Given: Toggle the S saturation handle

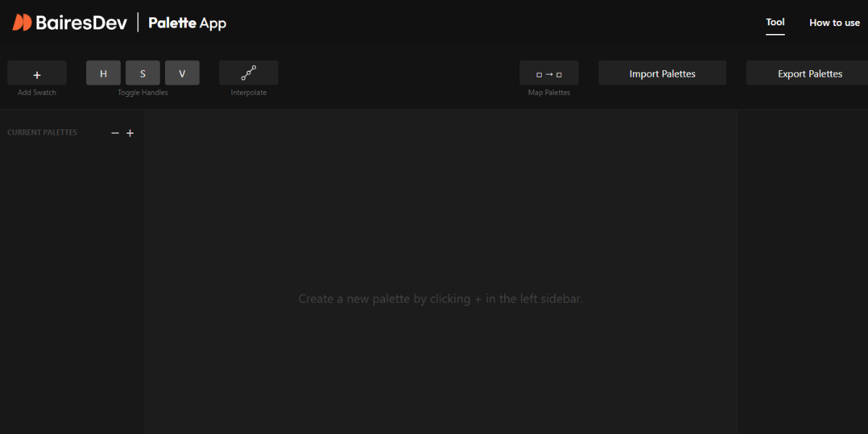Looking at the screenshot, I should pyautogui.click(x=142, y=73).
